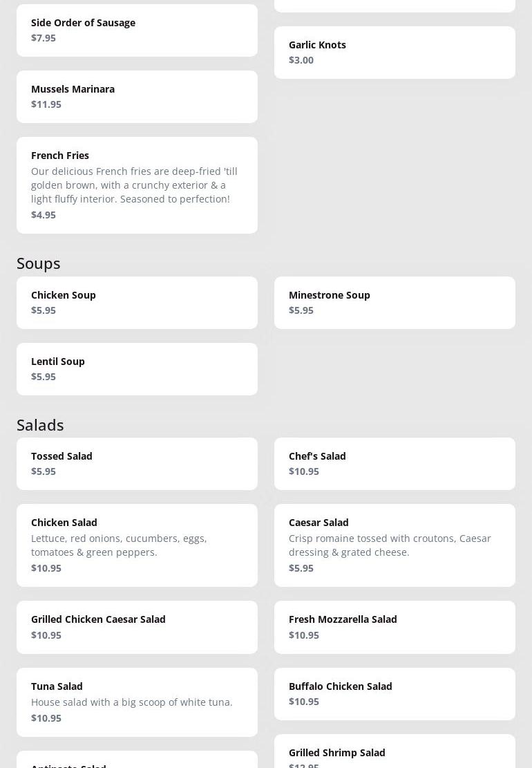Open the Lentil Soup item
The image size is (532, 768).
click(137, 369)
